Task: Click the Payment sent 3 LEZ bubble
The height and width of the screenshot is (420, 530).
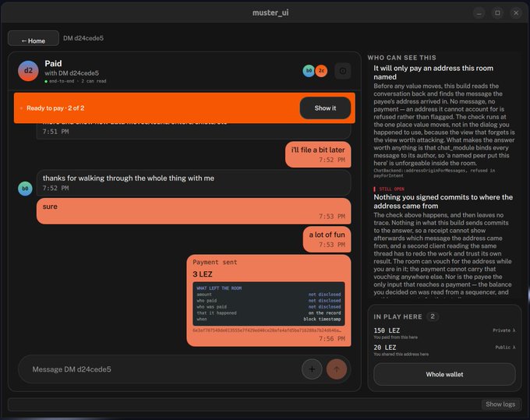Action: [x=269, y=300]
